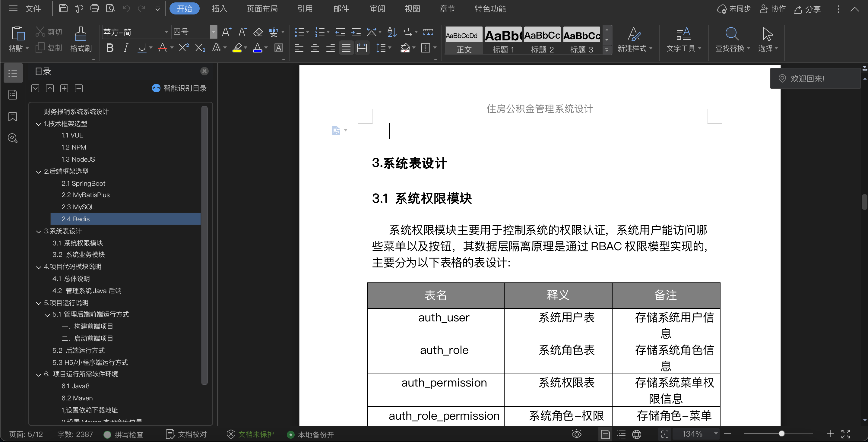Screen dimensions: 868x442
Task: Toggle character border icon
Action: coord(278,48)
